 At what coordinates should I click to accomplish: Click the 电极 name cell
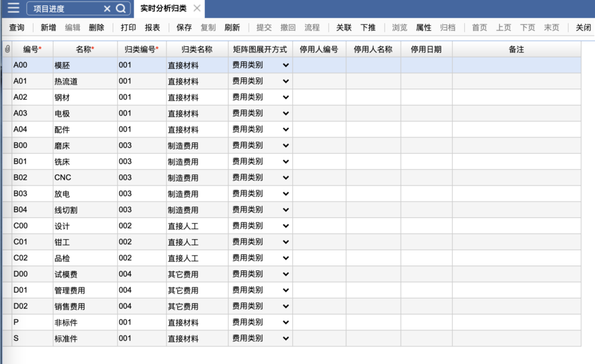pos(85,114)
